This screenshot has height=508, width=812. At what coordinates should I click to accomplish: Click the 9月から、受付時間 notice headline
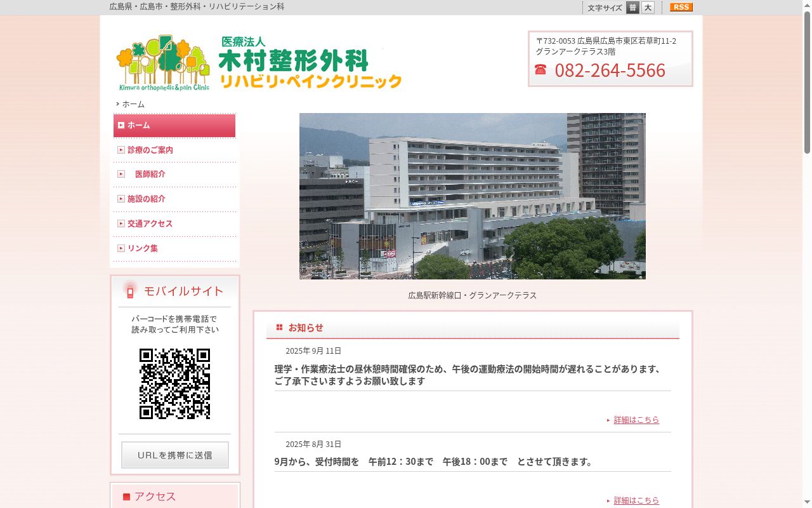pyautogui.click(x=435, y=462)
